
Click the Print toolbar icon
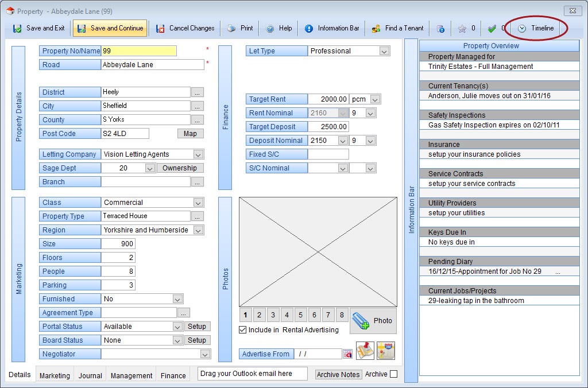pyautogui.click(x=231, y=28)
